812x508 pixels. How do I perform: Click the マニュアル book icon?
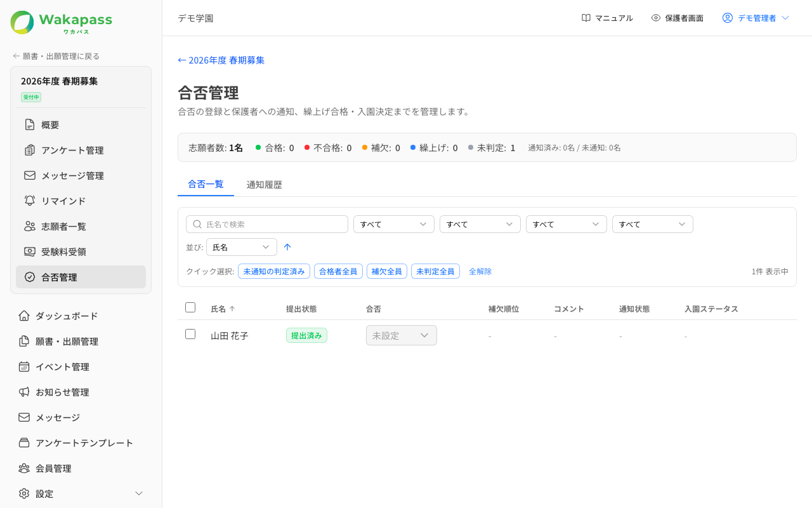[x=586, y=18]
